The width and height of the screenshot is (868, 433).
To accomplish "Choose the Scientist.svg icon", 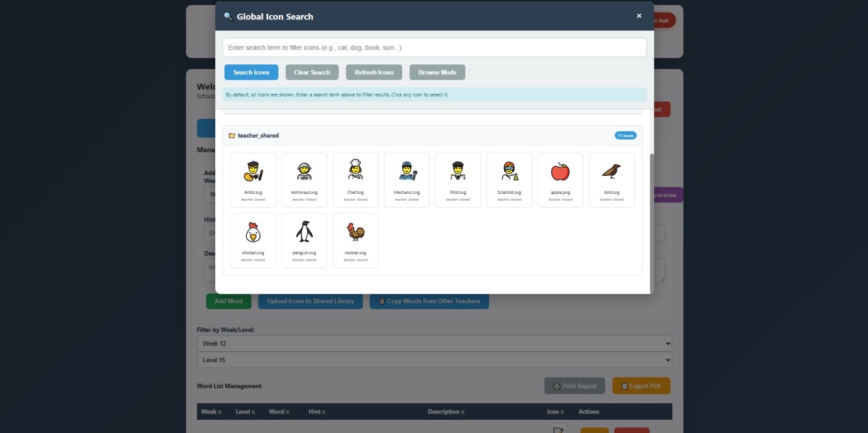I will (x=509, y=179).
